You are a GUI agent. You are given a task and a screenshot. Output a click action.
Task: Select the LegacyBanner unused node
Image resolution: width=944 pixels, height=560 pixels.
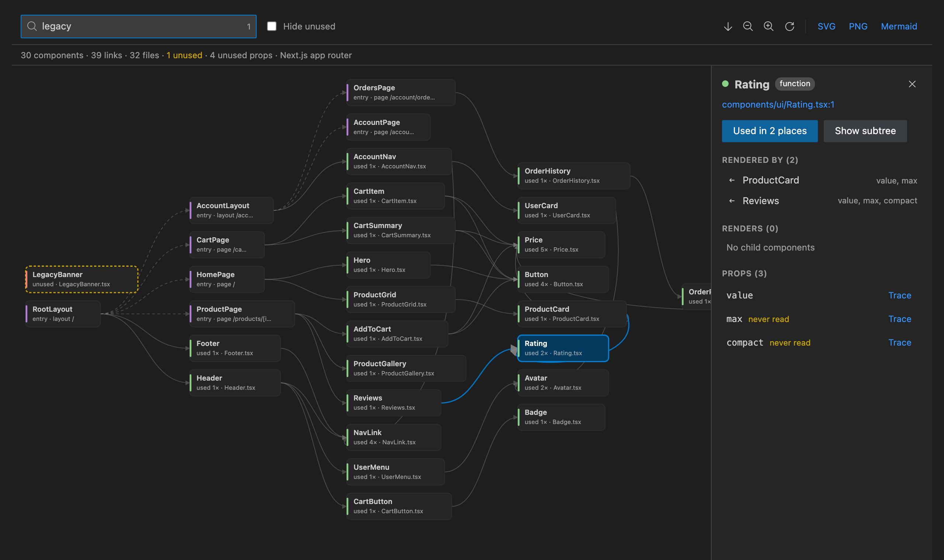click(81, 279)
